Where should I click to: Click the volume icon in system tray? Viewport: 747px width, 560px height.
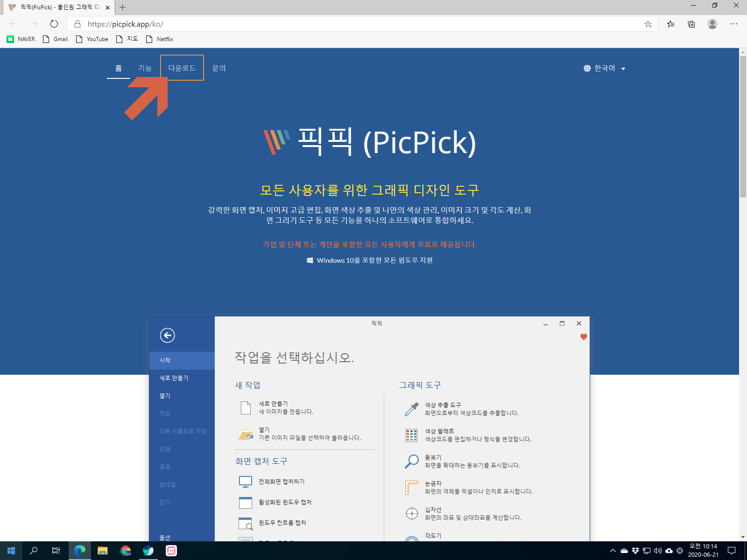pyautogui.click(x=657, y=551)
